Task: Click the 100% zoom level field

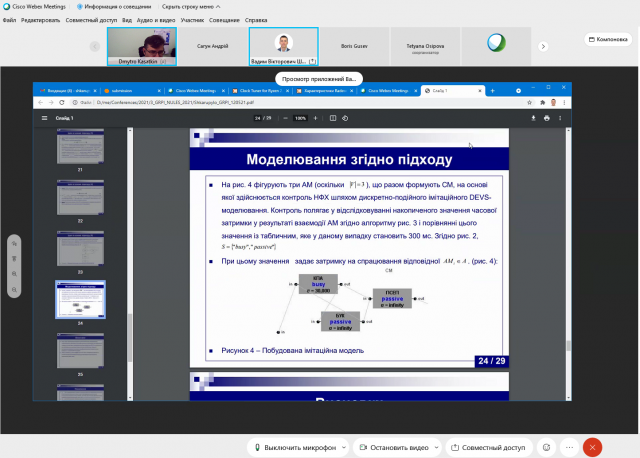Action: point(300,118)
